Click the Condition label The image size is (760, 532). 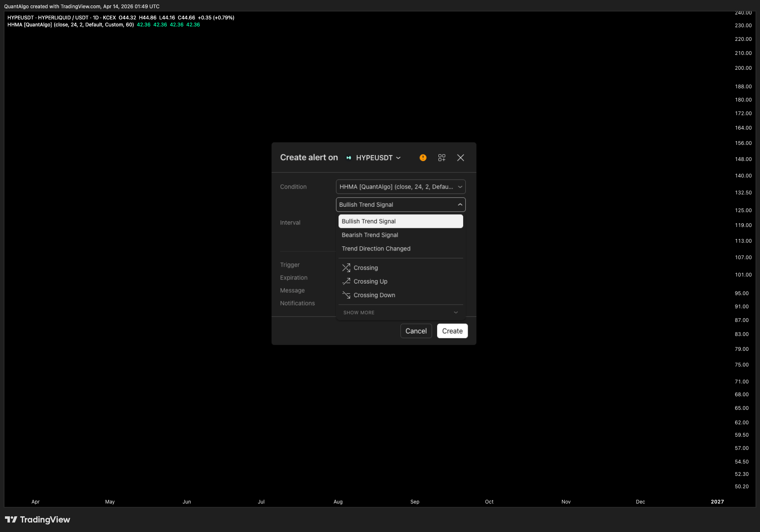pyautogui.click(x=294, y=187)
